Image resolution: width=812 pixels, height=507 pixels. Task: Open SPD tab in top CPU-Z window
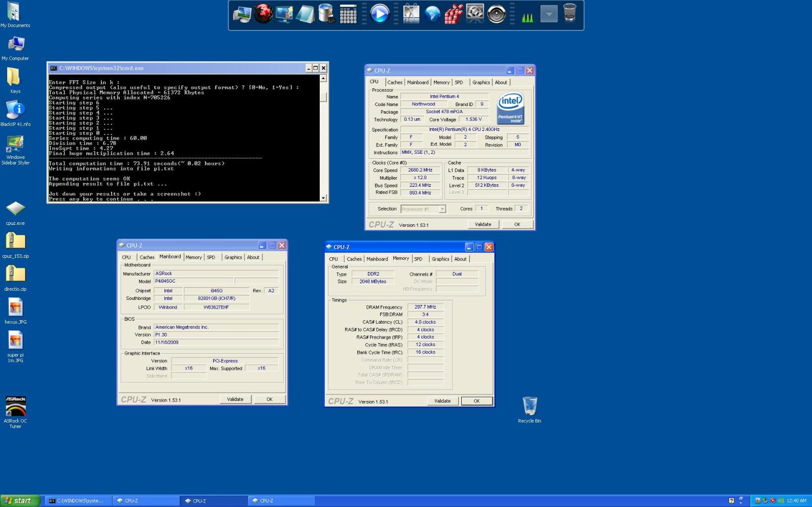click(459, 82)
